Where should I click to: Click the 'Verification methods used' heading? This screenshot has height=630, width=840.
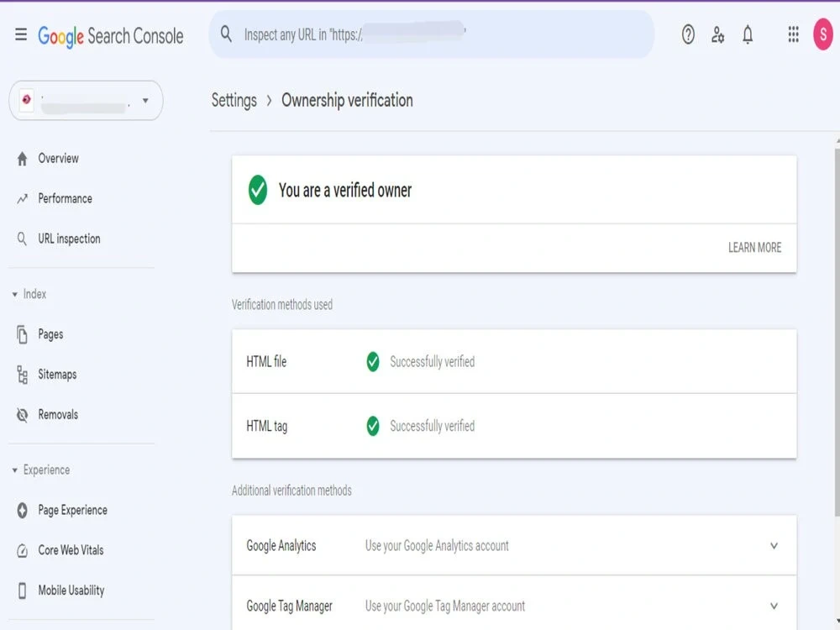(x=281, y=305)
